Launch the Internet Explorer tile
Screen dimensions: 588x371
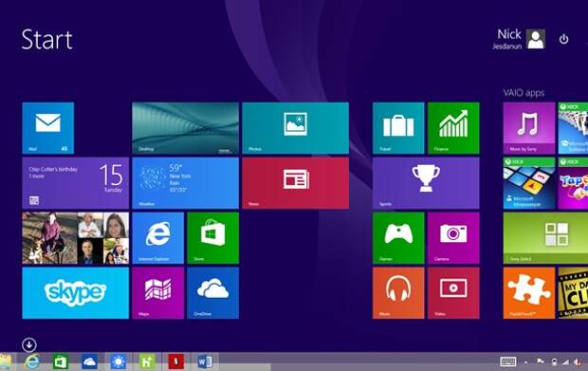[157, 238]
